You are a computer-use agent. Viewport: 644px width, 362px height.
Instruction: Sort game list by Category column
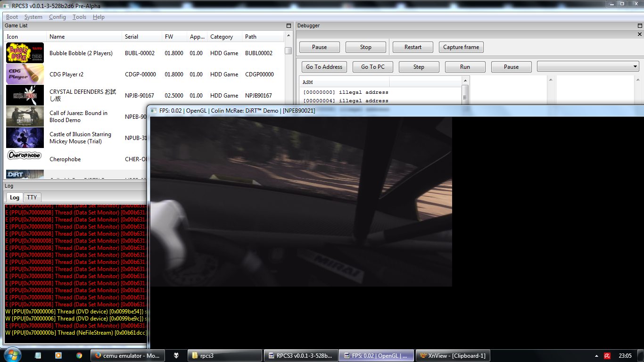pyautogui.click(x=224, y=37)
